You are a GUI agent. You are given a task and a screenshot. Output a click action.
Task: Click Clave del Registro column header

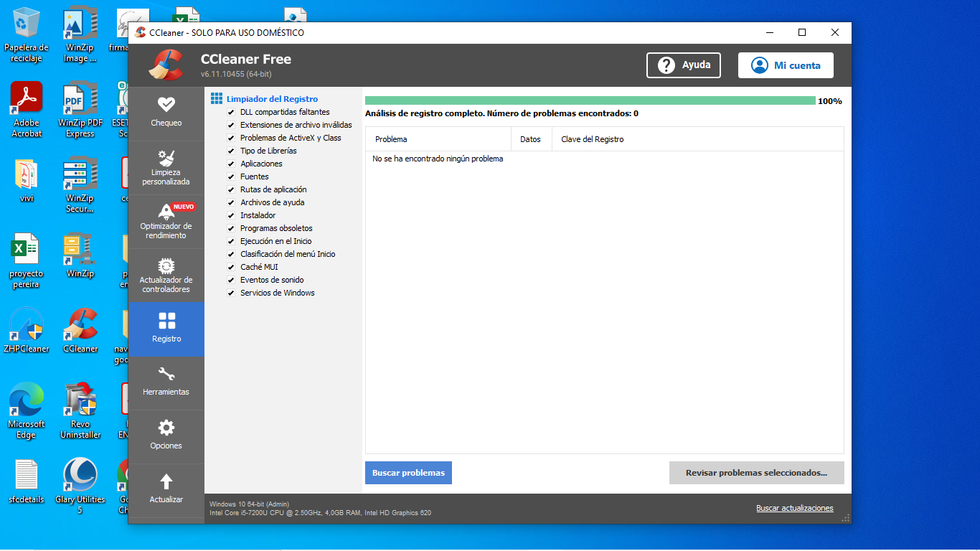click(x=592, y=139)
